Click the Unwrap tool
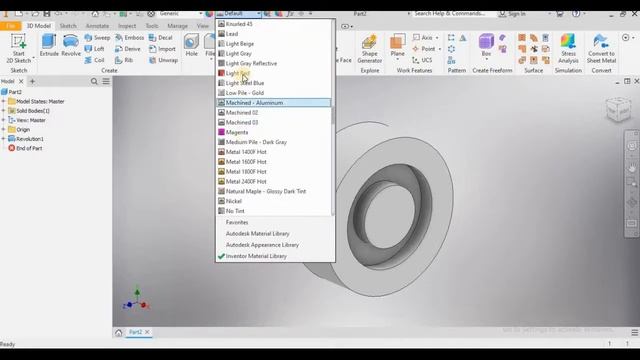 point(163,60)
